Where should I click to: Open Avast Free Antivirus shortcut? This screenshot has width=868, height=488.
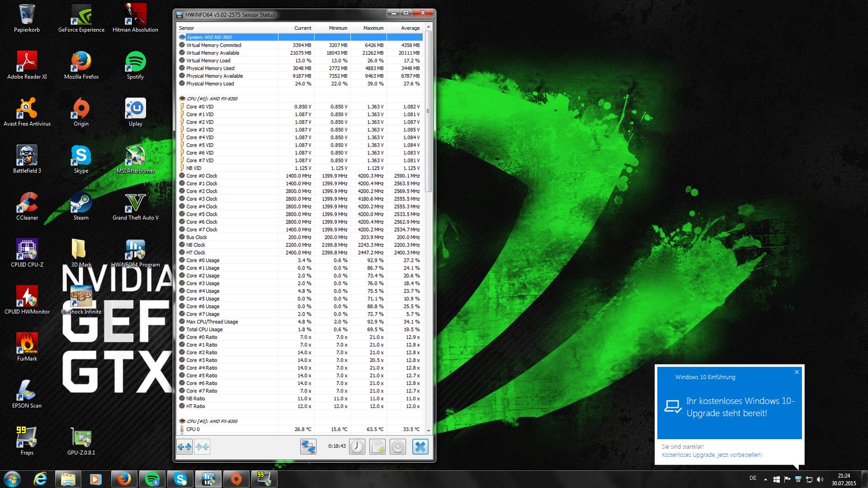click(27, 113)
